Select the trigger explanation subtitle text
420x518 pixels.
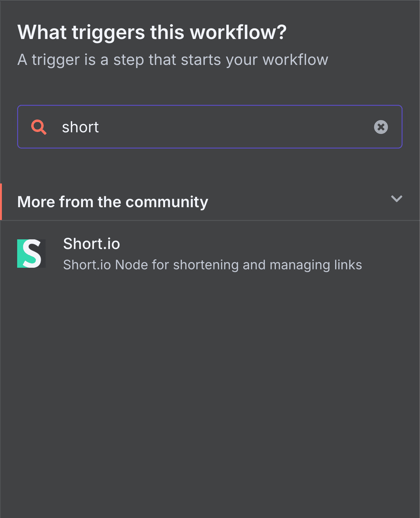[x=173, y=60]
